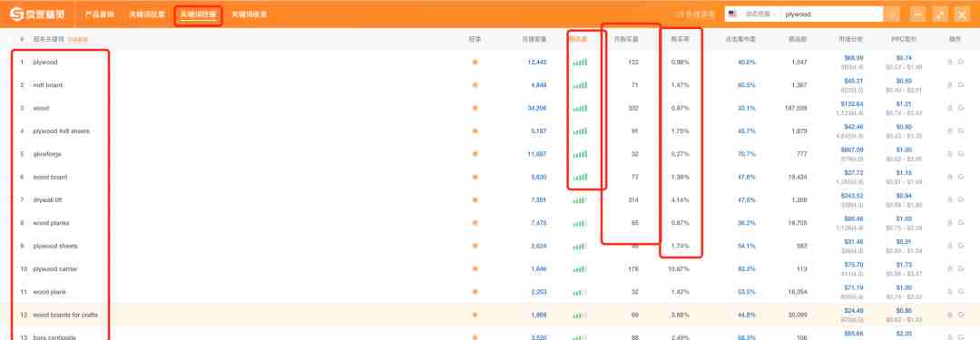Open monthly searches 12,442 link for plywood
The height and width of the screenshot is (340, 980).
point(537,62)
